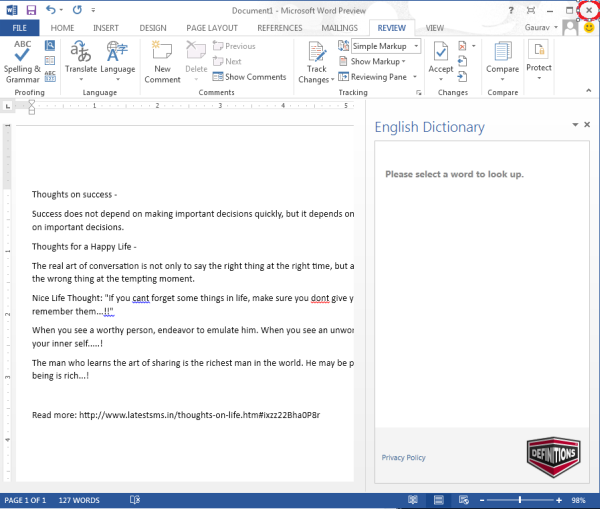
Task: Click the Definitions logo
Action: pyautogui.click(x=554, y=457)
